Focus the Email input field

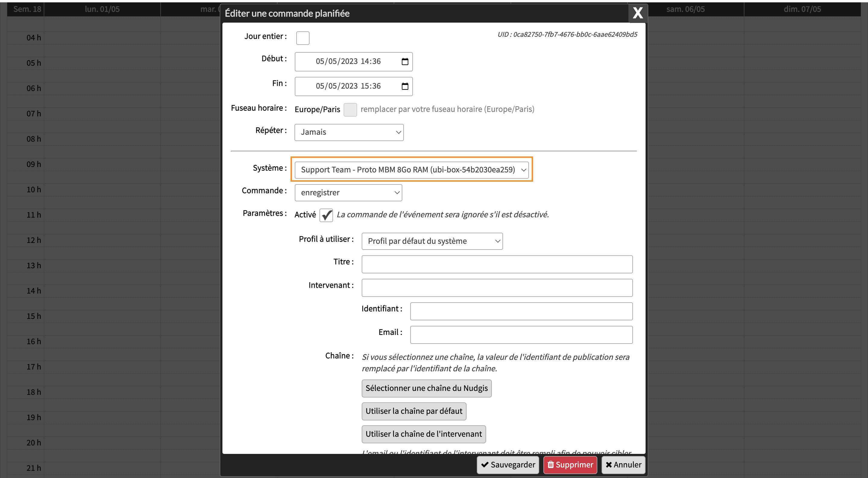point(521,335)
